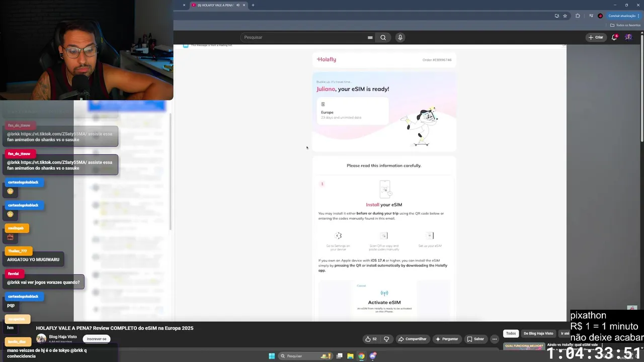Subscribe using Inscrever-se button
The image size is (644, 362).
(97, 339)
